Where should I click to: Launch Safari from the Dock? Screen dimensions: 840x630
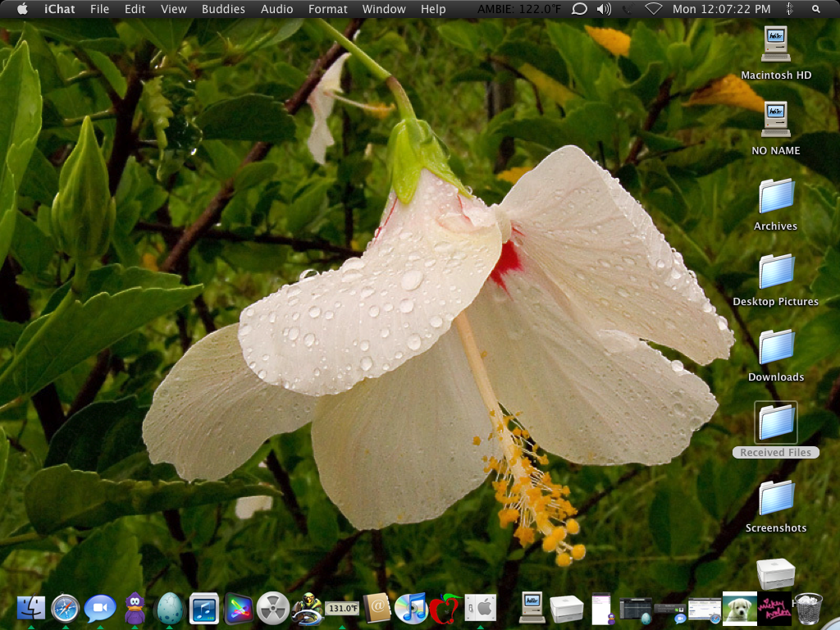point(65,608)
